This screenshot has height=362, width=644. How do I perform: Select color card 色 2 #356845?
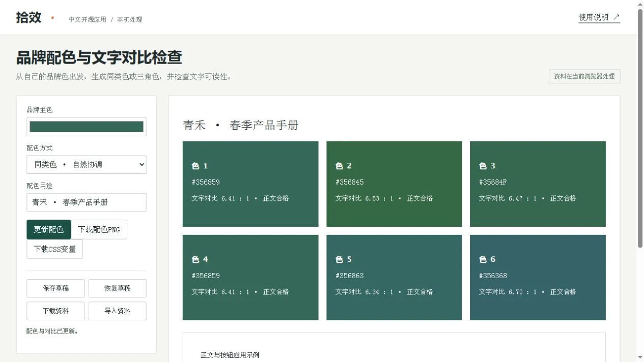[394, 184]
